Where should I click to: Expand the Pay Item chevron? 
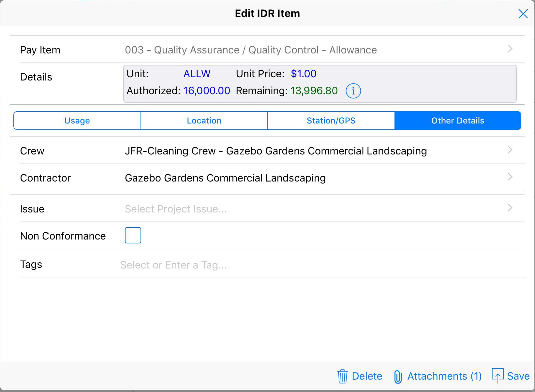(x=510, y=49)
